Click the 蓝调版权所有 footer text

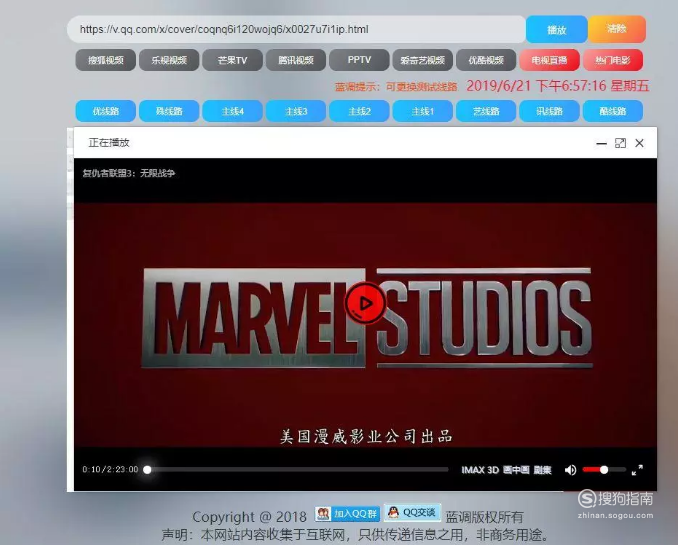pos(484,517)
